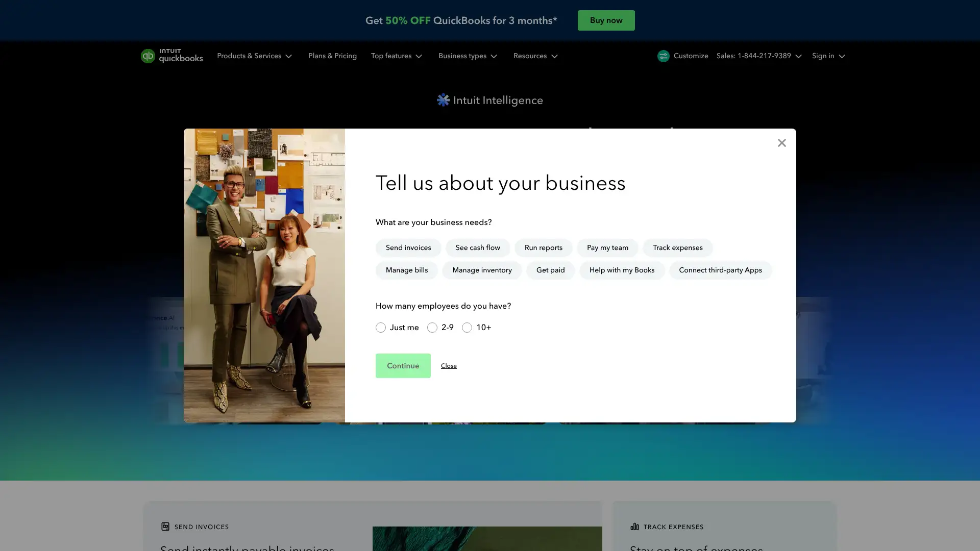
Task: Open the Resources menu
Action: [535, 56]
